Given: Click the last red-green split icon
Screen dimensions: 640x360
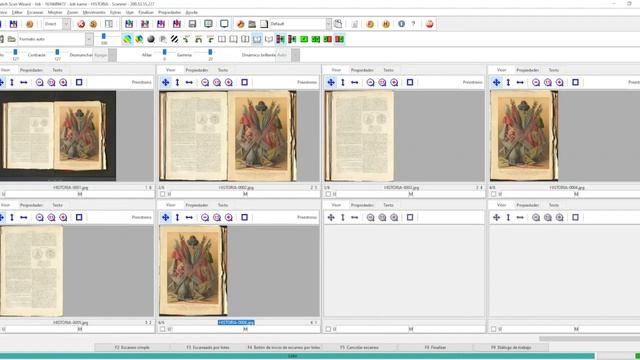Looking at the screenshot, I should [340, 39].
